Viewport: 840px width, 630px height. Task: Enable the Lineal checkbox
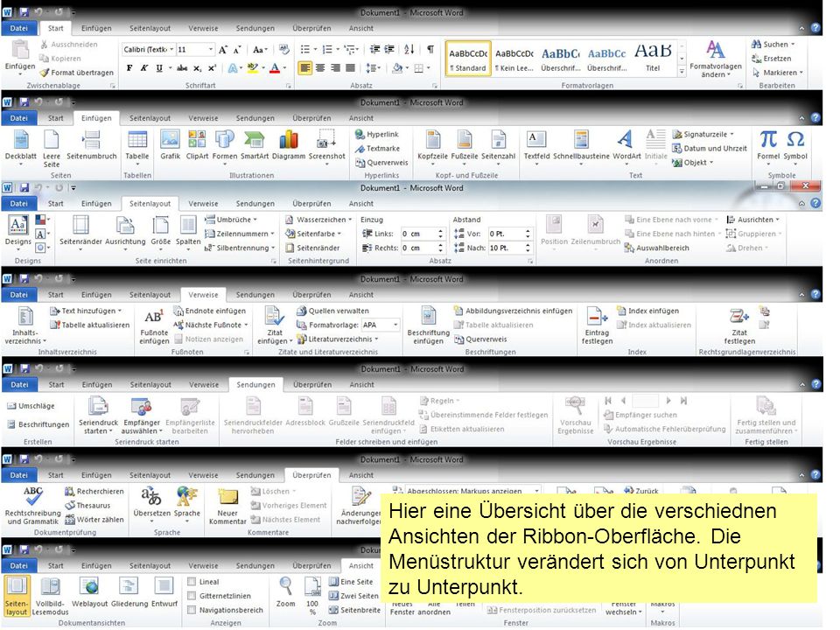pyautogui.click(x=192, y=582)
